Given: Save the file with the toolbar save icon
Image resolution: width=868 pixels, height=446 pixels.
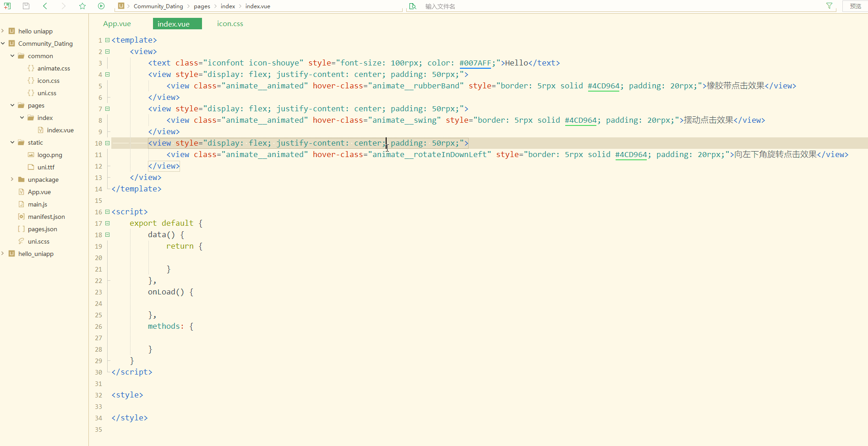Looking at the screenshot, I should click(x=26, y=6).
